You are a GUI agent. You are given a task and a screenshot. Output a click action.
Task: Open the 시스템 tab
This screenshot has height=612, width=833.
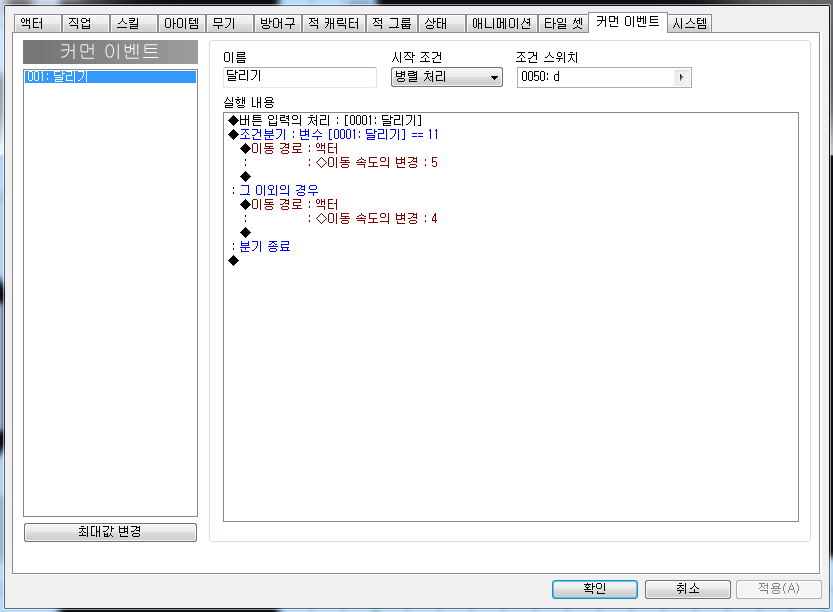690,23
